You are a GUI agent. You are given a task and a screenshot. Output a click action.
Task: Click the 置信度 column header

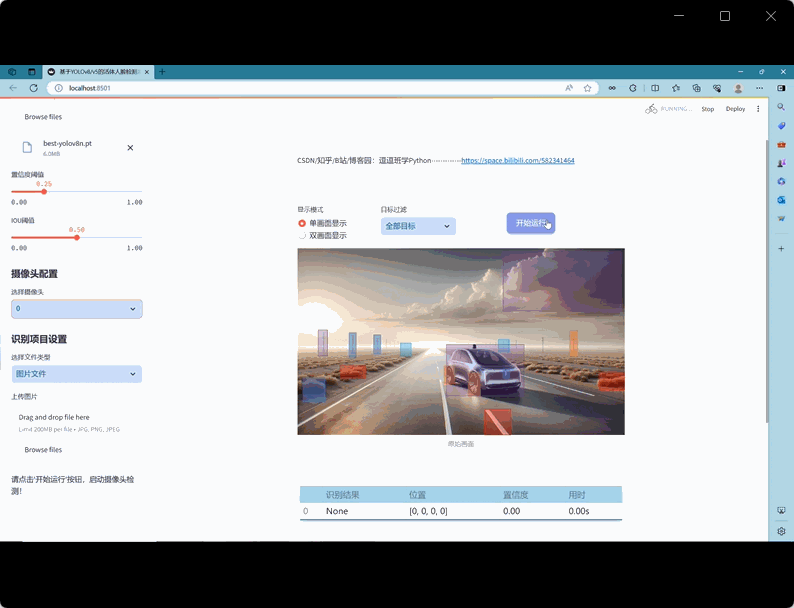point(515,495)
